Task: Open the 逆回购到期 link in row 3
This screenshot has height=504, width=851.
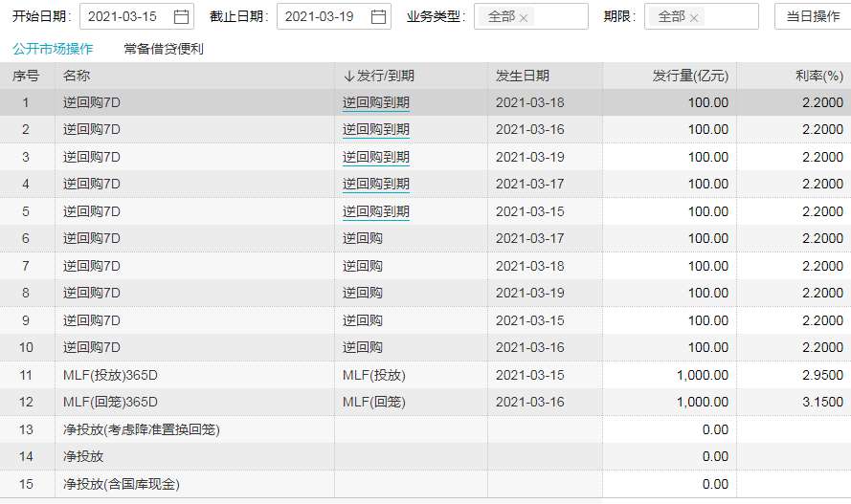Action: point(376,157)
